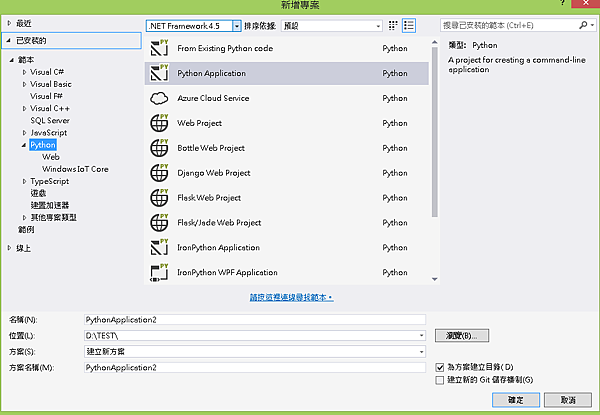This screenshot has width=600, height=415.
Task: Select the 遊戲 (Game) category
Action: tap(38, 193)
